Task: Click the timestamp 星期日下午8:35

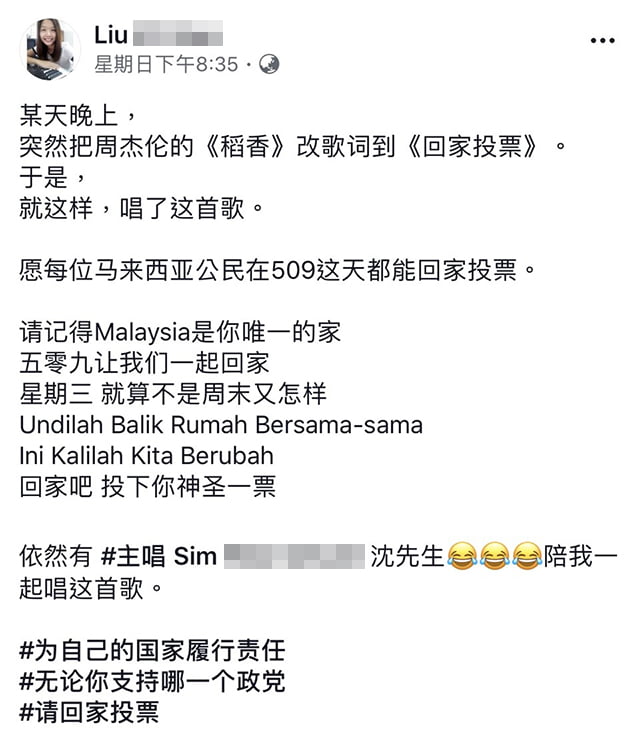Action: [166, 64]
